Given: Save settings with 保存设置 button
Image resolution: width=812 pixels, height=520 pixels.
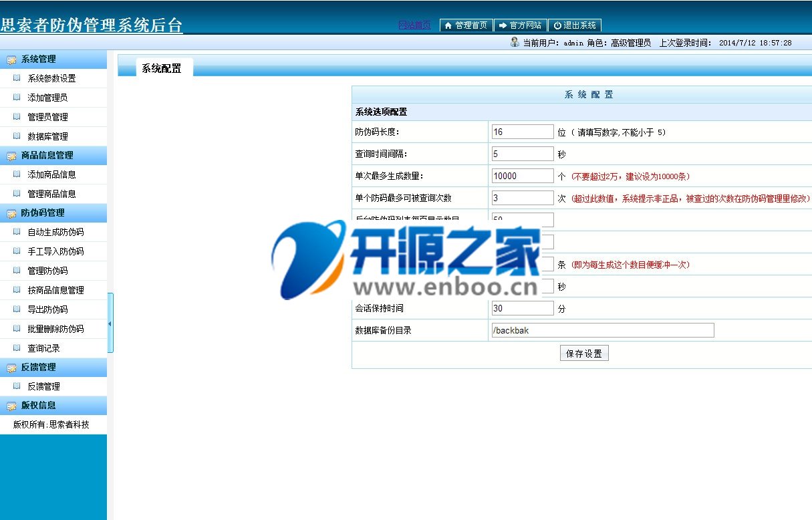Looking at the screenshot, I should coord(584,354).
